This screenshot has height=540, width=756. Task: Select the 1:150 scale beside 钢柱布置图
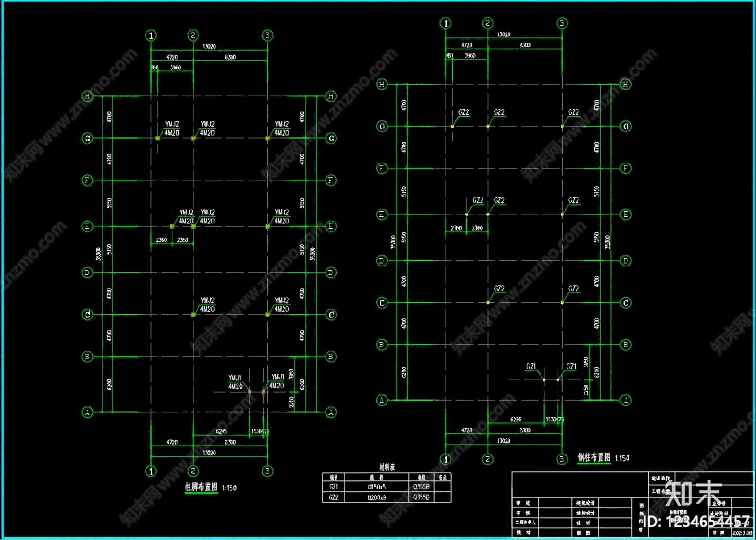click(622, 458)
